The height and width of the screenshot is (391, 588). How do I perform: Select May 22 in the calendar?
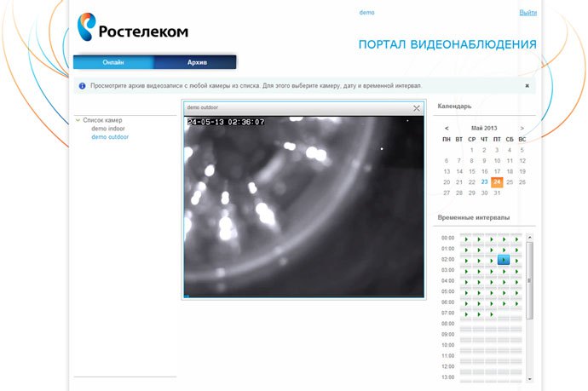coord(472,182)
